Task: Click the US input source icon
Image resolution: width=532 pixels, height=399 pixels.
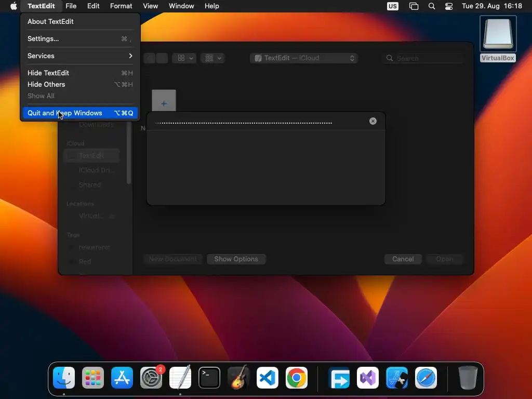Action: tap(393, 6)
